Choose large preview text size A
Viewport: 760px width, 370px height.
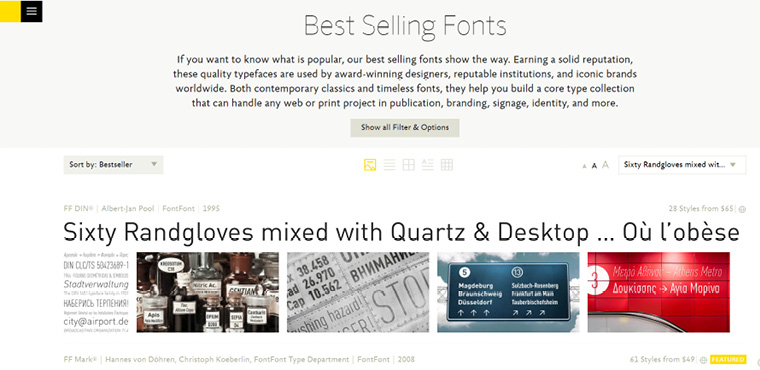605,165
